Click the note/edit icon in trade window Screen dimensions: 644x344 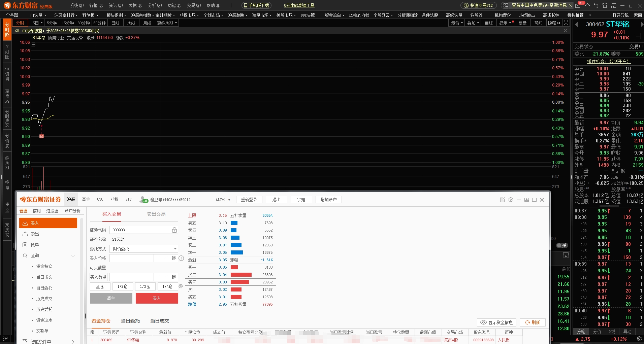click(x=503, y=200)
